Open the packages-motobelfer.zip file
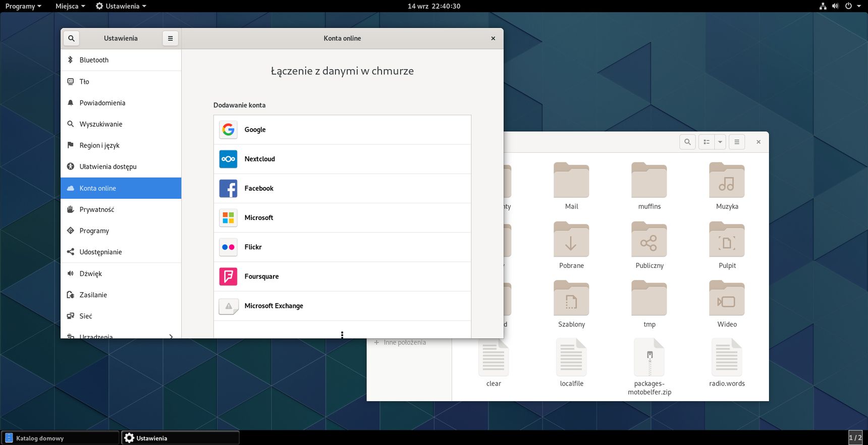 (649, 367)
